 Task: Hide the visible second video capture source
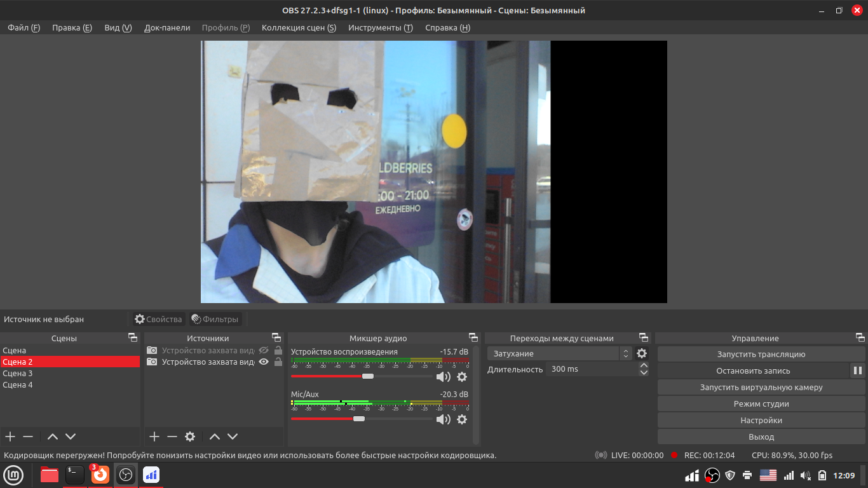264,362
